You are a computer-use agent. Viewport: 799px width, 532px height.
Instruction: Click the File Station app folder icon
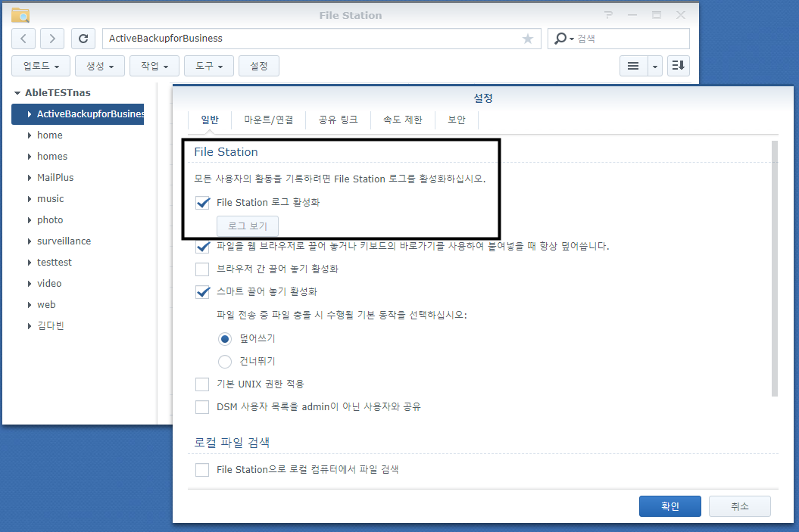(x=20, y=15)
